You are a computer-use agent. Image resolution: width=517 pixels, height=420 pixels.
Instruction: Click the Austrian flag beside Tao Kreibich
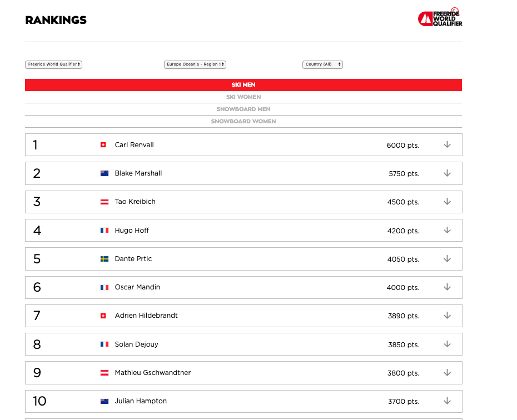[104, 202]
